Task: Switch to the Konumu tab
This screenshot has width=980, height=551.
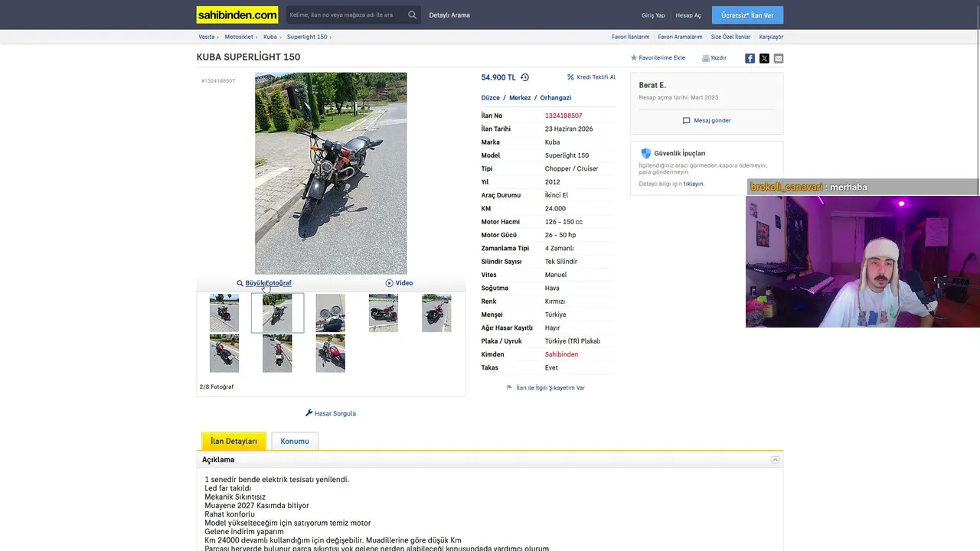Action: point(295,442)
